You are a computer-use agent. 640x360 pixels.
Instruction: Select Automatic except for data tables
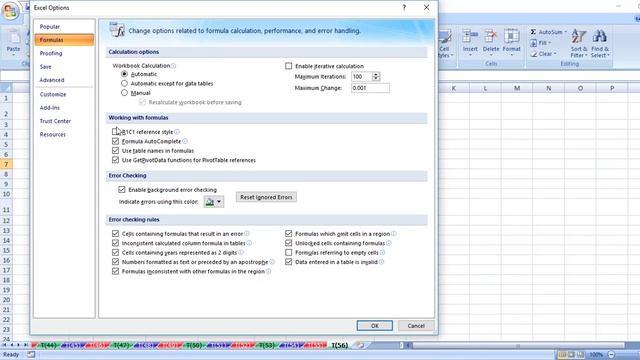pyautogui.click(x=124, y=83)
